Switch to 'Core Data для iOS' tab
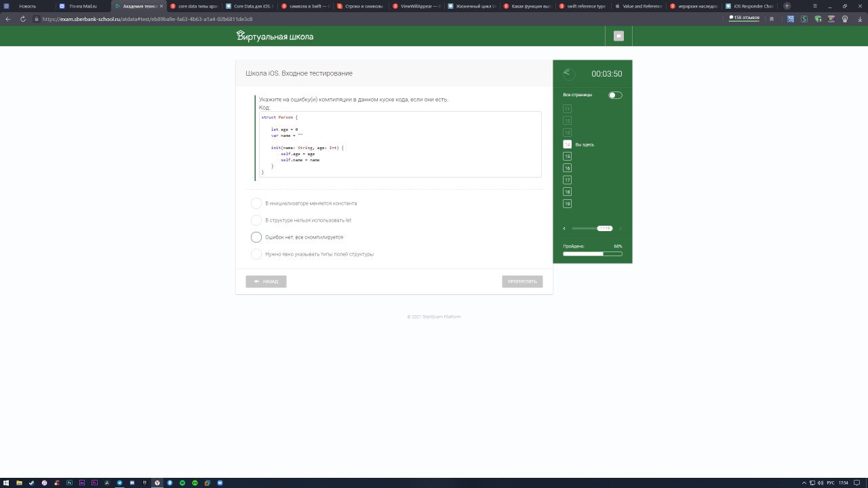The width and height of the screenshot is (868, 488). (x=251, y=6)
